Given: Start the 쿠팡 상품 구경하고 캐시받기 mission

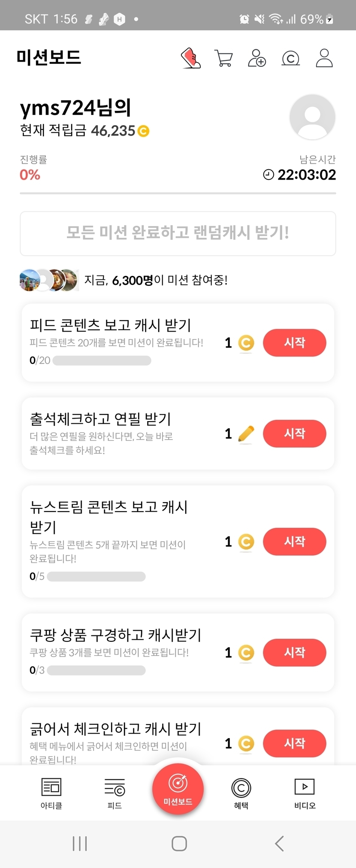Looking at the screenshot, I should point(294,652).
